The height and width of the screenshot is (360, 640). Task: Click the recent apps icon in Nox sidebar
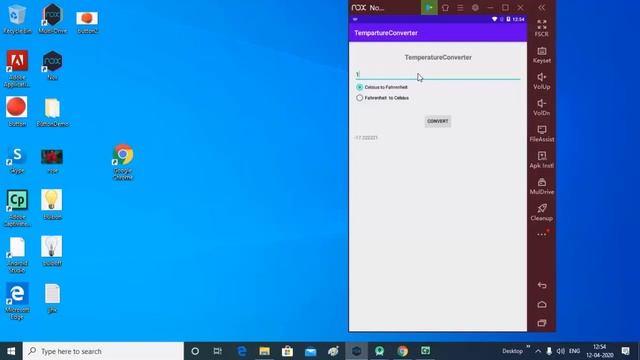(x=542, y=323)
